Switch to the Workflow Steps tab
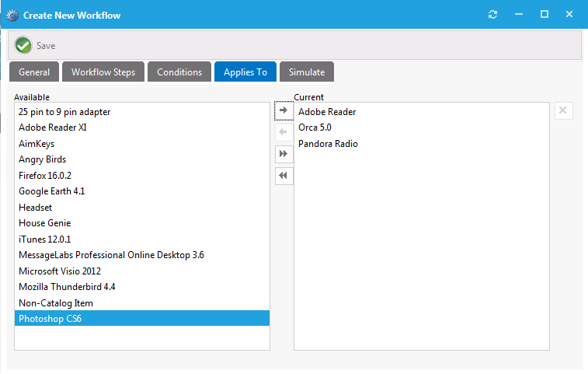588x374 pixels. pyautogui.click(x=103, y=72)
